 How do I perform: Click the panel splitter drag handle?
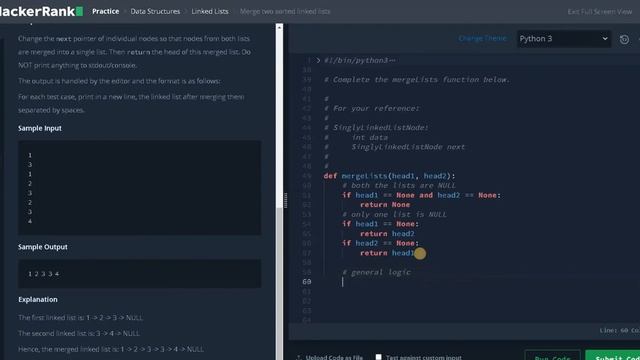point(285,200)
